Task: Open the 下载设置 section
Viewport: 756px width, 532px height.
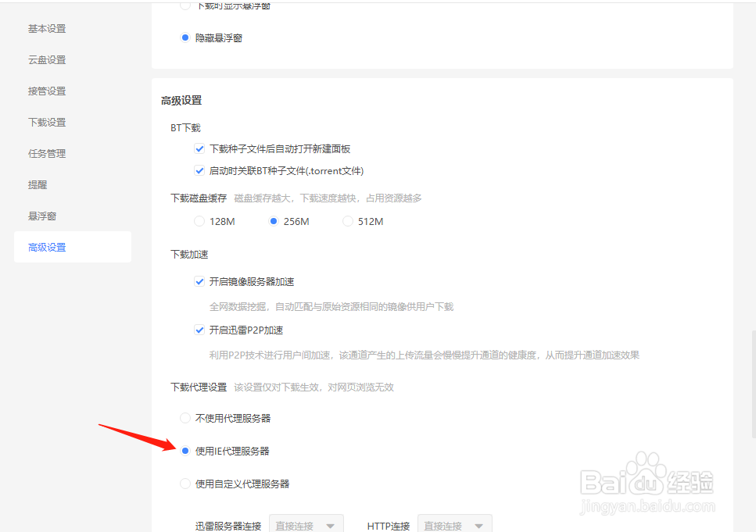Action: [47, 122]
